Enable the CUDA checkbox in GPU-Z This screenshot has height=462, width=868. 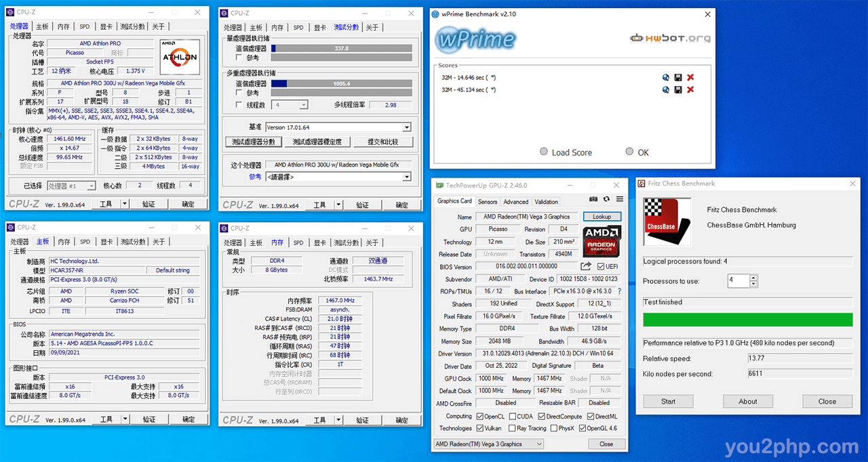[x=511, y=416]
